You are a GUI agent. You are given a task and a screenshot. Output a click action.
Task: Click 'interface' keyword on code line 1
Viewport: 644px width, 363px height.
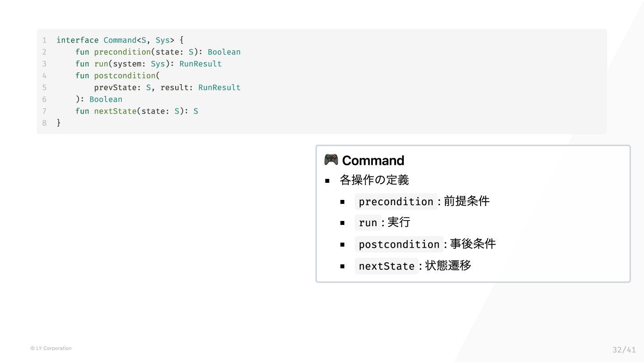(x=78, y=40)
